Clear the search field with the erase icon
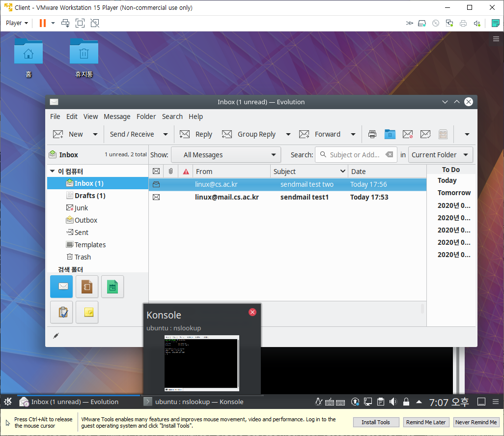This screenshot has width=504, height=436. 389,154
